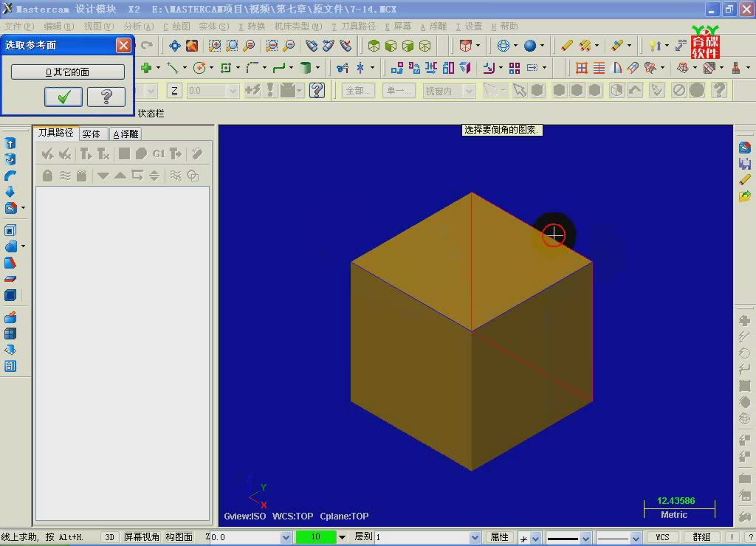
Task: Click the green plus point creation icon
Action: point(145,68)
